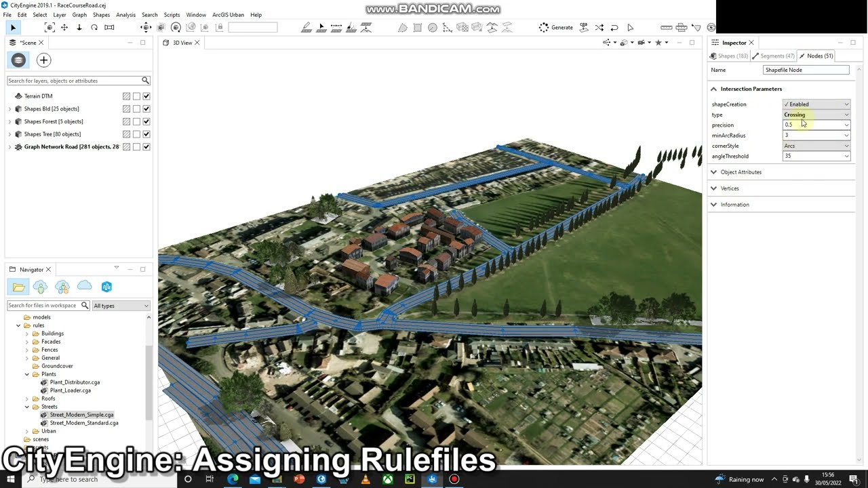Screen dimensions: 868x488
Task: Toggle the lock box for Terrain DTM
Action: click(136, 96)
